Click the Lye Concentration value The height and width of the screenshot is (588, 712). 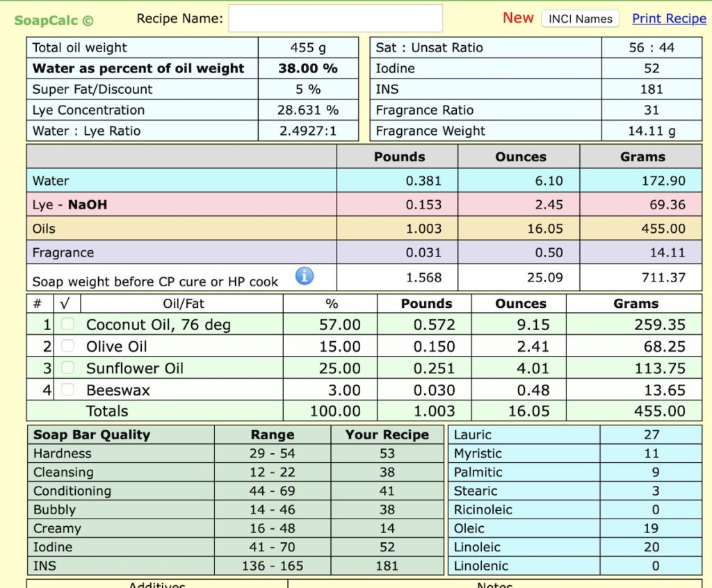coord(309,111)
